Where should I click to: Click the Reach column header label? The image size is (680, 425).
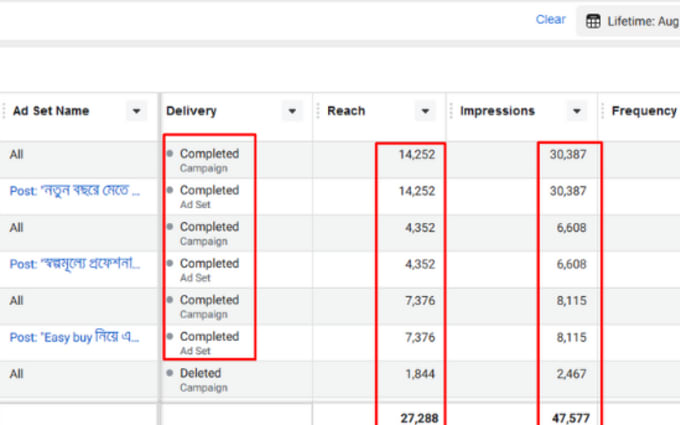tap(346, 111)
